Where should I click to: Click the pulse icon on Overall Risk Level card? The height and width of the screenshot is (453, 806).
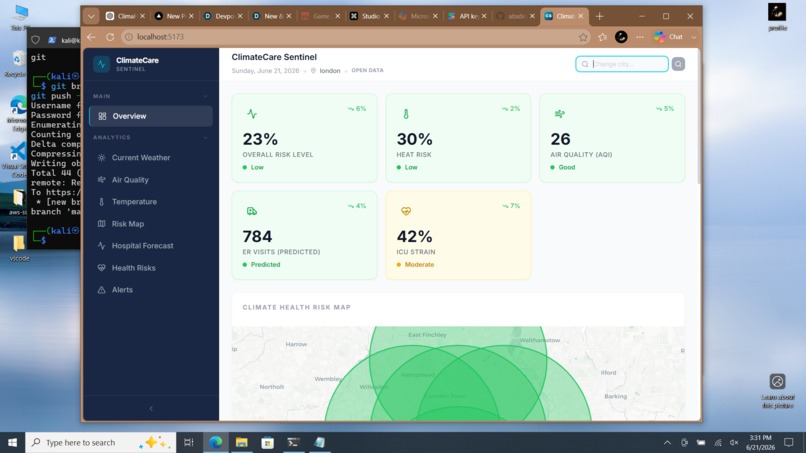(x=252, y=114)
